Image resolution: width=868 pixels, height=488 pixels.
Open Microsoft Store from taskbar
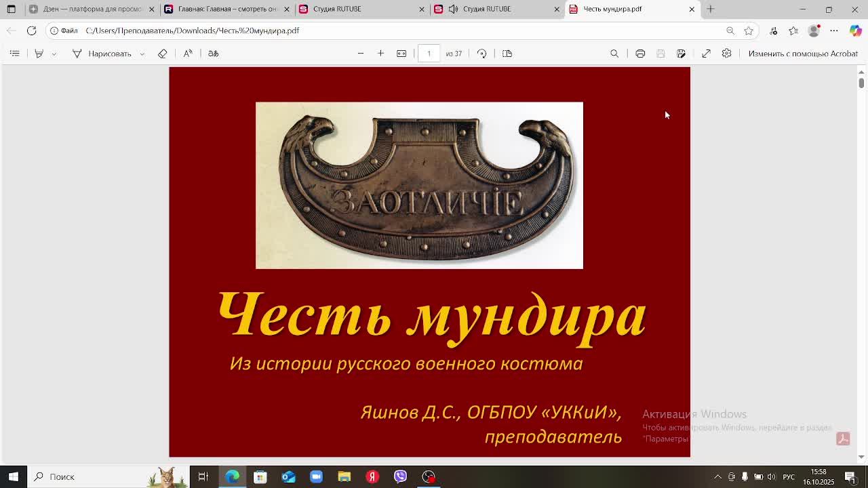260,476
